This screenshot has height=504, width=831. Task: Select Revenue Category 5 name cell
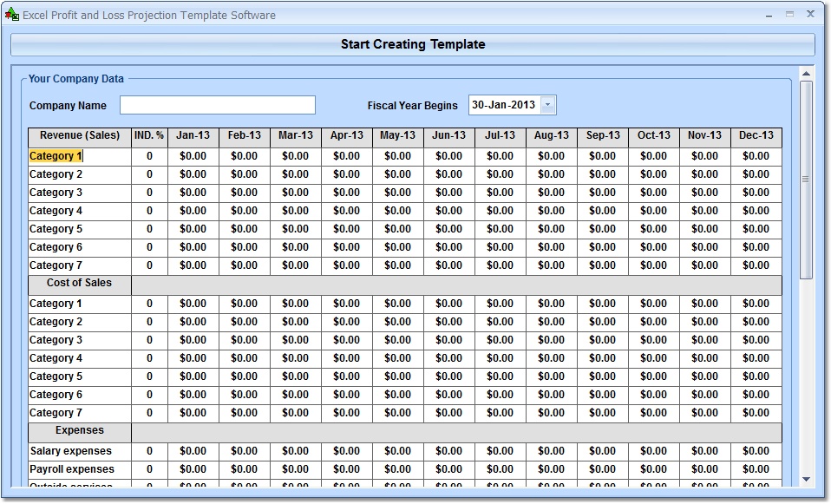point(80,229)
